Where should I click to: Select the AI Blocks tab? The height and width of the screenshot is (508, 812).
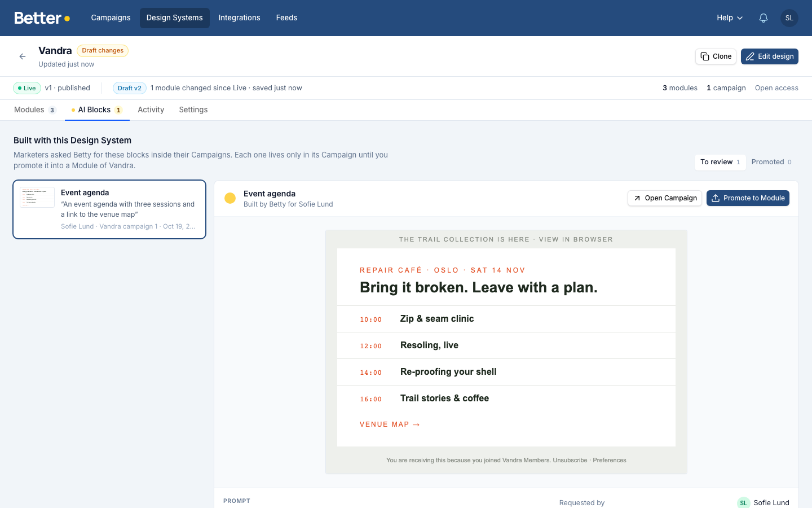pyautogui.click(x=97, y=110)
